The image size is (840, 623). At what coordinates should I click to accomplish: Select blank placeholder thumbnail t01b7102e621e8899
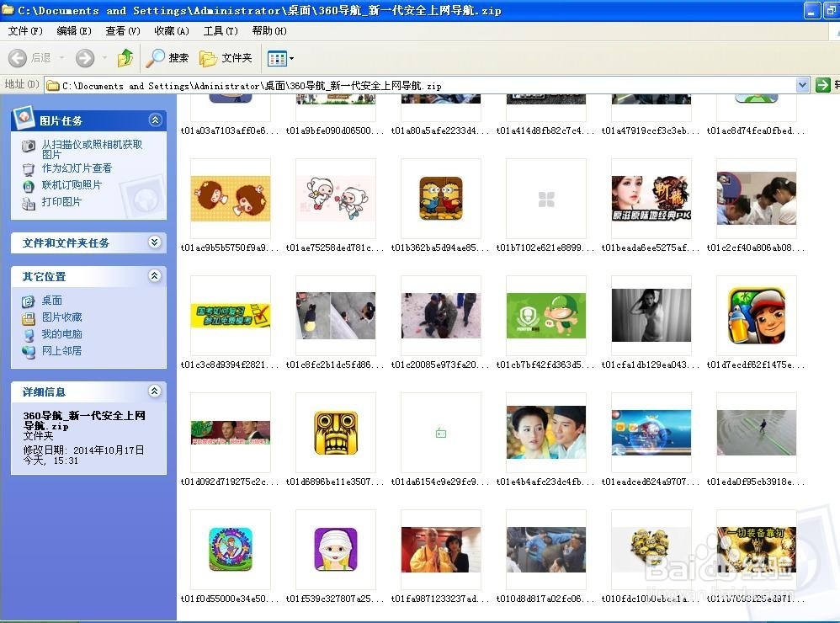click(546, 199)
